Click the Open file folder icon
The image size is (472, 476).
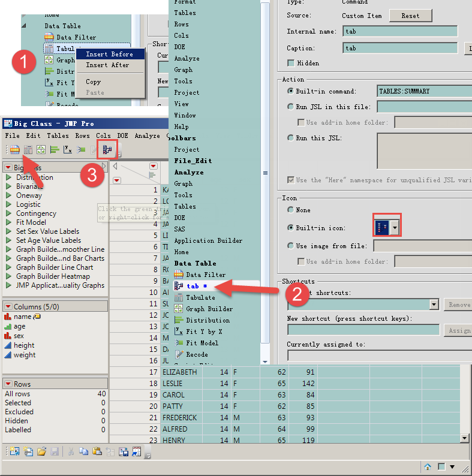(x=41, y=451)
